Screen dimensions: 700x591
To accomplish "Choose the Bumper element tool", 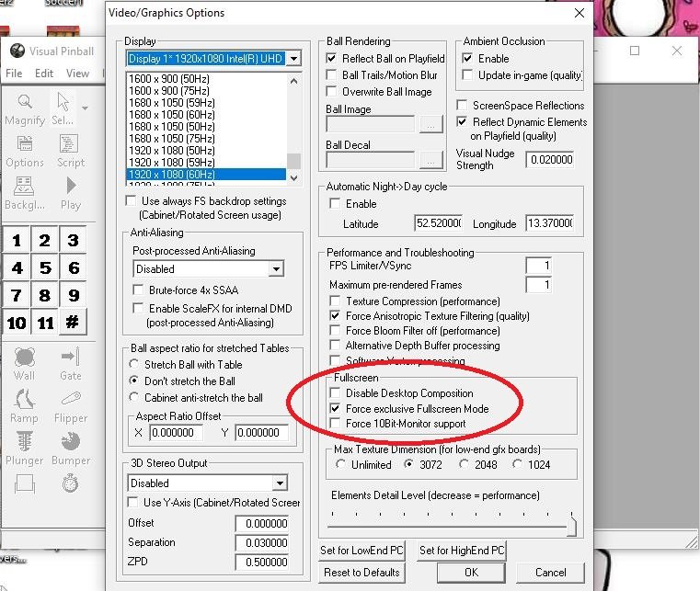I will pyautogui.click(x=71, y=448).
